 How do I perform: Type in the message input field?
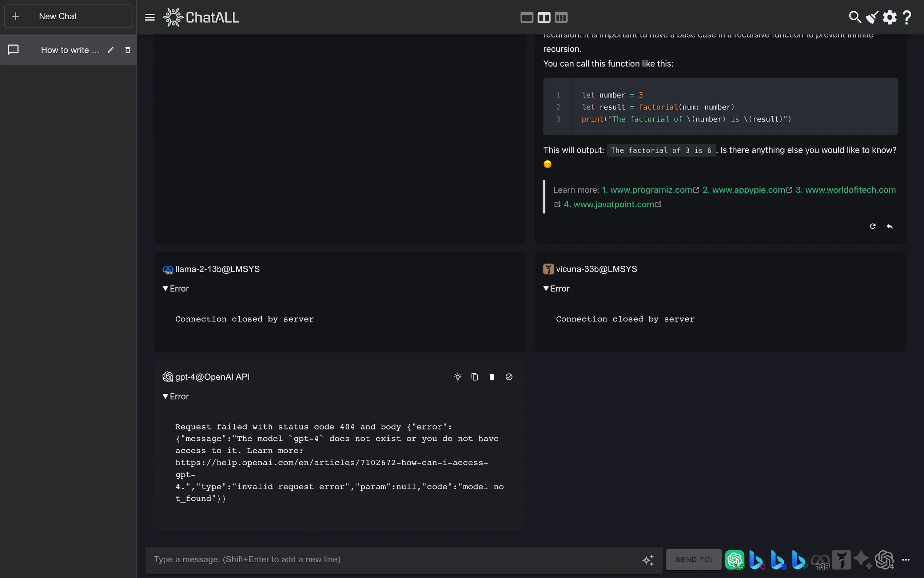[394, 560]
